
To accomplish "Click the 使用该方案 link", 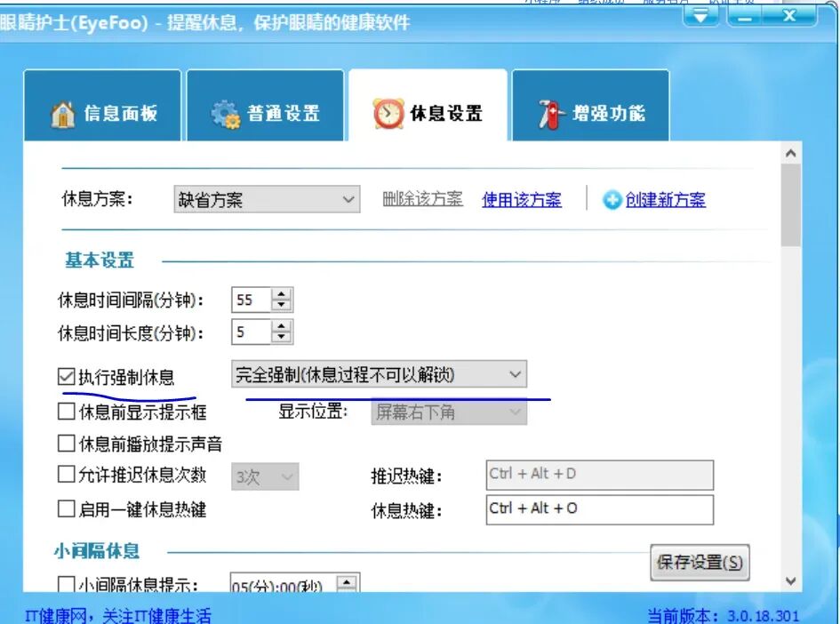I will coord(522,200).
